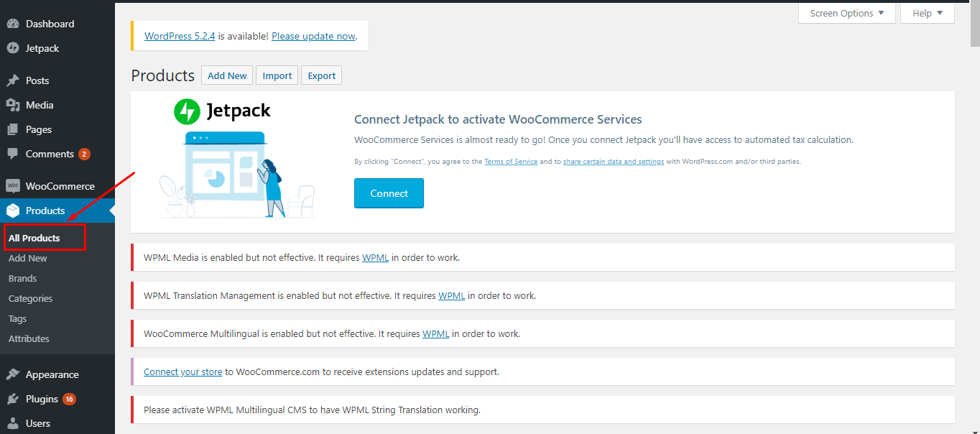Click the Dashboard gauge icon

tap(13, 24)
